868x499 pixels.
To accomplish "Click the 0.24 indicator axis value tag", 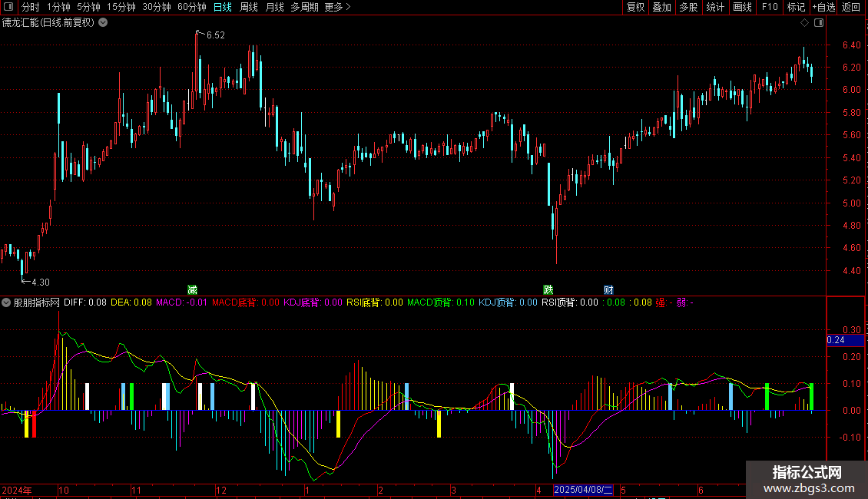I will pyautogui.click(x=844, y=340).
